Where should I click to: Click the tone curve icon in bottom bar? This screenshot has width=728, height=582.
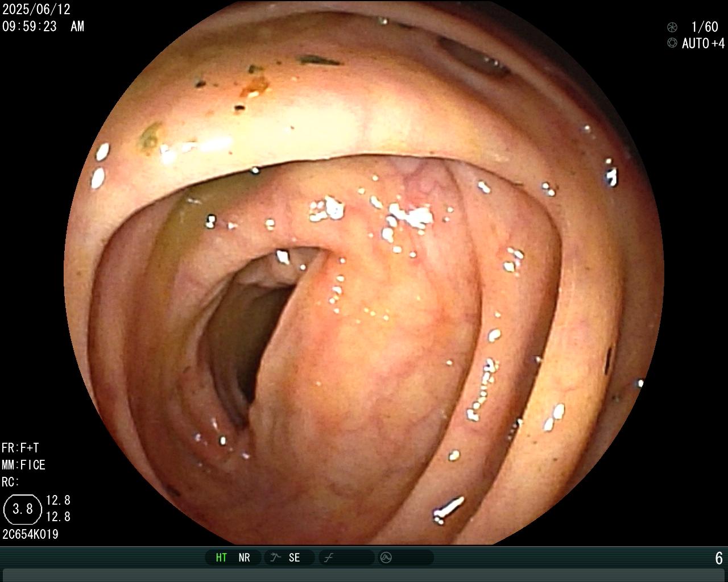coord(329,558)
